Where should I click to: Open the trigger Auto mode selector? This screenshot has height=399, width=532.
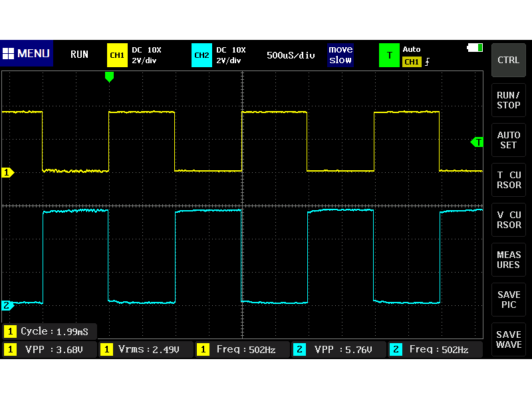pyautogui.click(x=413, y=47)
